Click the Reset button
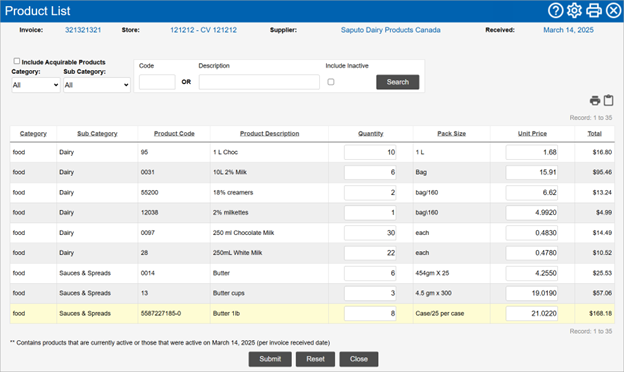 316,359
